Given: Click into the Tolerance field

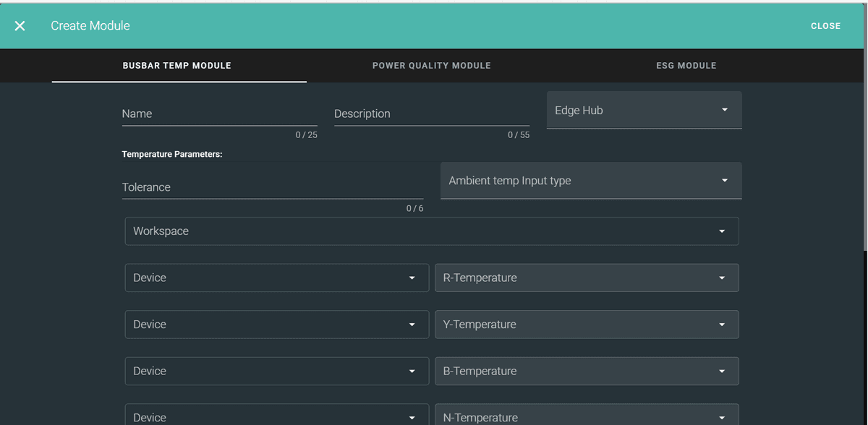Looking at the screenshot, I should click(x=272, y=187).
